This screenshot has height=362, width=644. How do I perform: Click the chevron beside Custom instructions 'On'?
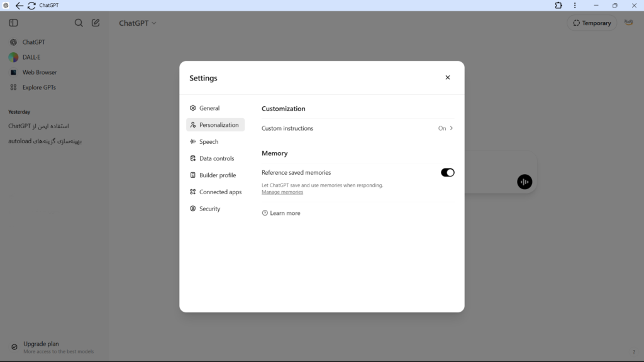(x=452, y=128)
